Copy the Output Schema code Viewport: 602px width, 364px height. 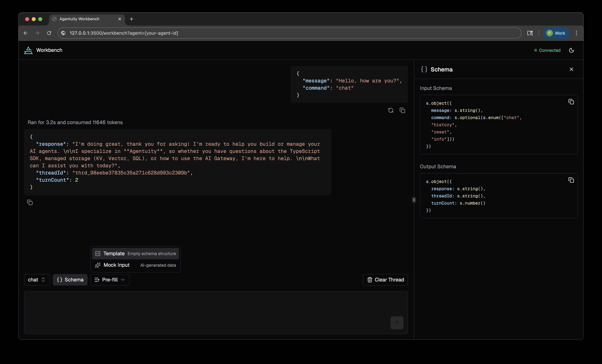click(571, 180)
